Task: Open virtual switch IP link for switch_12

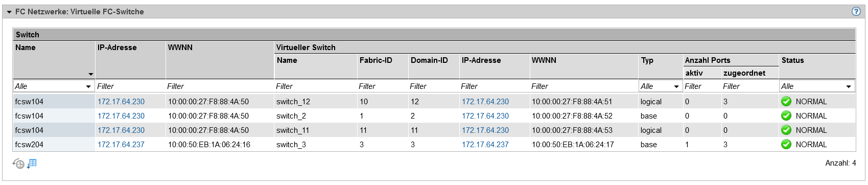Action: click(x=485, y=102)
